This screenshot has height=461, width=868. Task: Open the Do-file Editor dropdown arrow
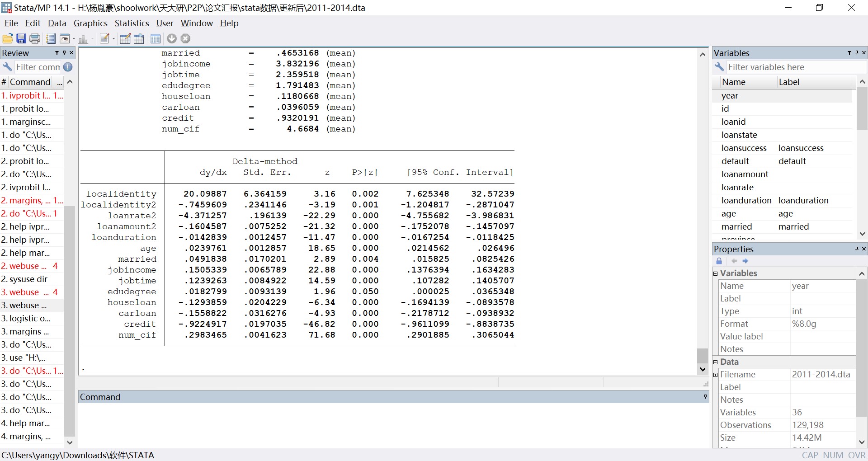113,39
